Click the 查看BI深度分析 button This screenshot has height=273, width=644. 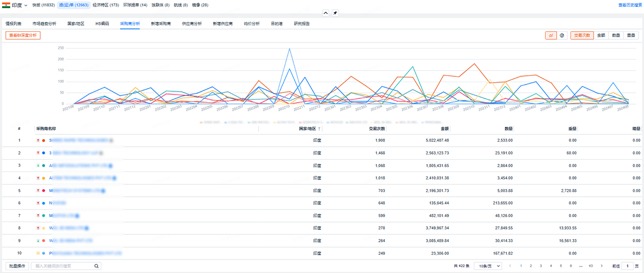click(x=23, y=35)
